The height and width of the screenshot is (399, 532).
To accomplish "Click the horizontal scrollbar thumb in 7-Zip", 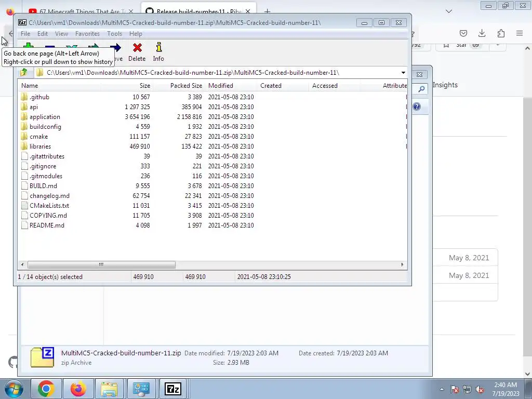I will (101, 264).
